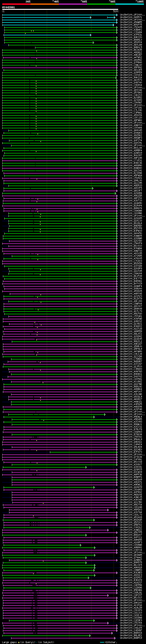Click the UniRef100_A3BAP2 label

pyautogui.click(x=131, y=30)
